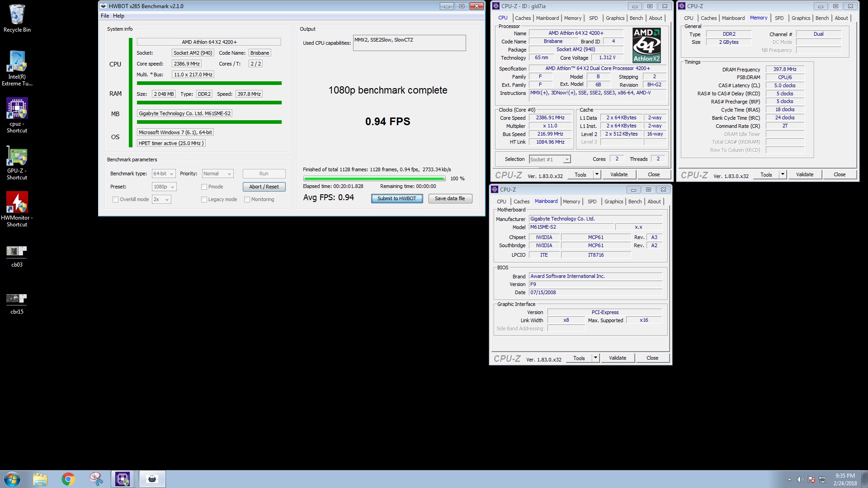Open Bench tab in gld7ia window
This screenshot has height=488, width=868.
point(636,18)
